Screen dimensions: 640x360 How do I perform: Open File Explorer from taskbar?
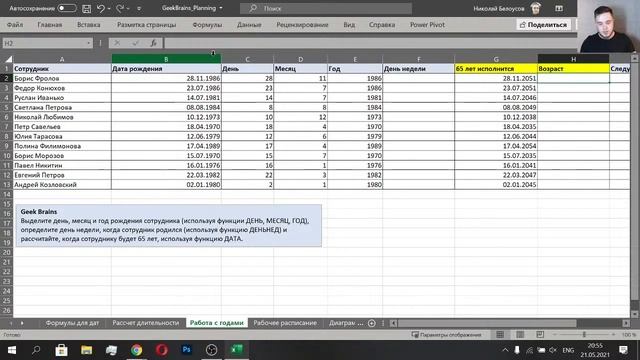coord(87,350)
